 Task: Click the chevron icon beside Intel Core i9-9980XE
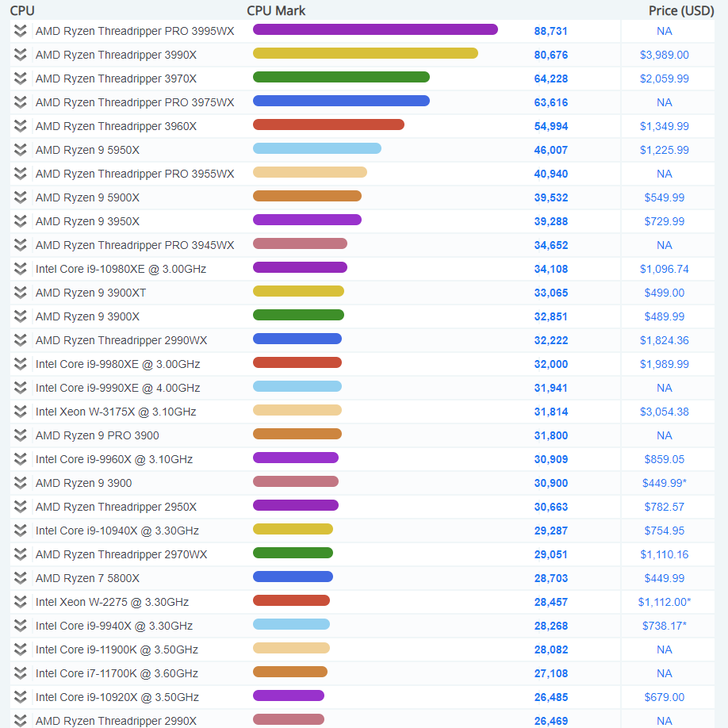tap(20, 364)
